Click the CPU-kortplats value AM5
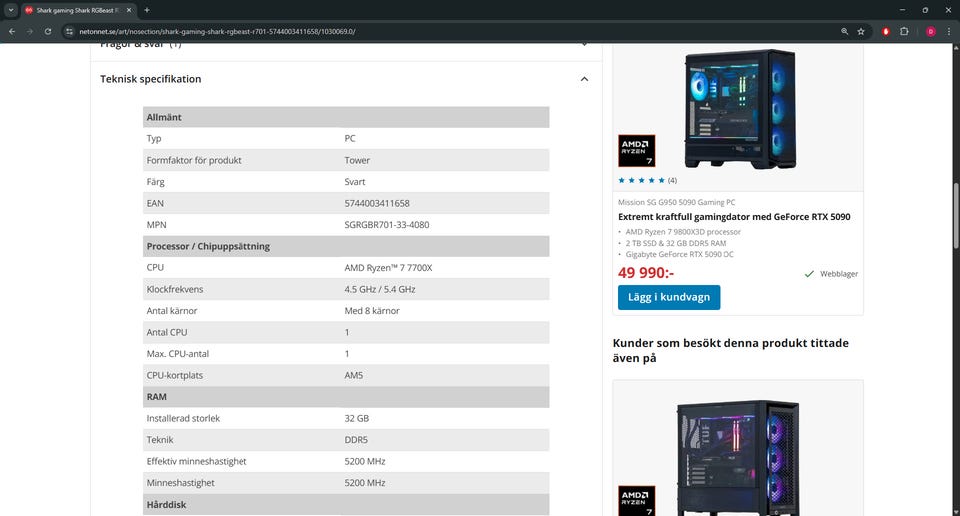This screenshot has width=960, height=516. [353, 375]
